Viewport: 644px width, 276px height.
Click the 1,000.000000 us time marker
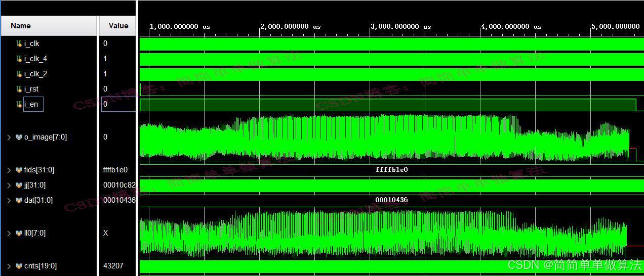180,27
